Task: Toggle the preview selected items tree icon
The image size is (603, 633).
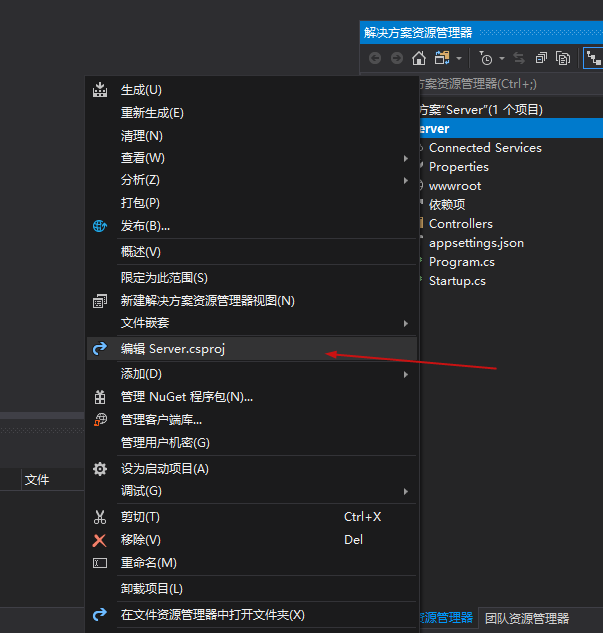Action: pos(593,59)
